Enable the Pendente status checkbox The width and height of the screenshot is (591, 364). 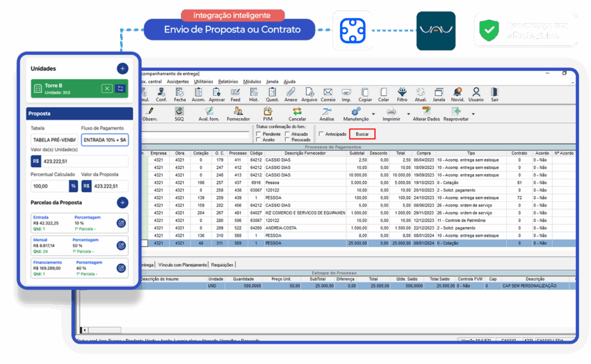259,134
